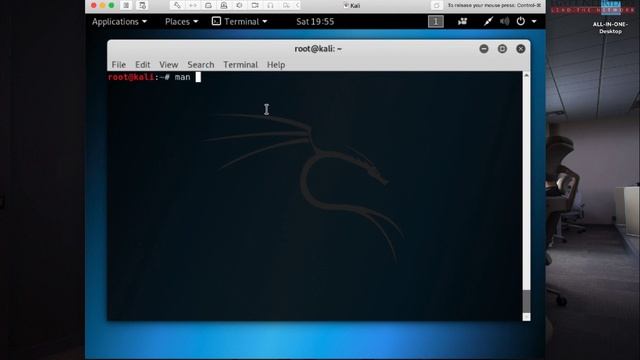640x360 pixels.
Task: Click the VM shared devices icon
Action: pyautogui.click(x=286, y=5)
